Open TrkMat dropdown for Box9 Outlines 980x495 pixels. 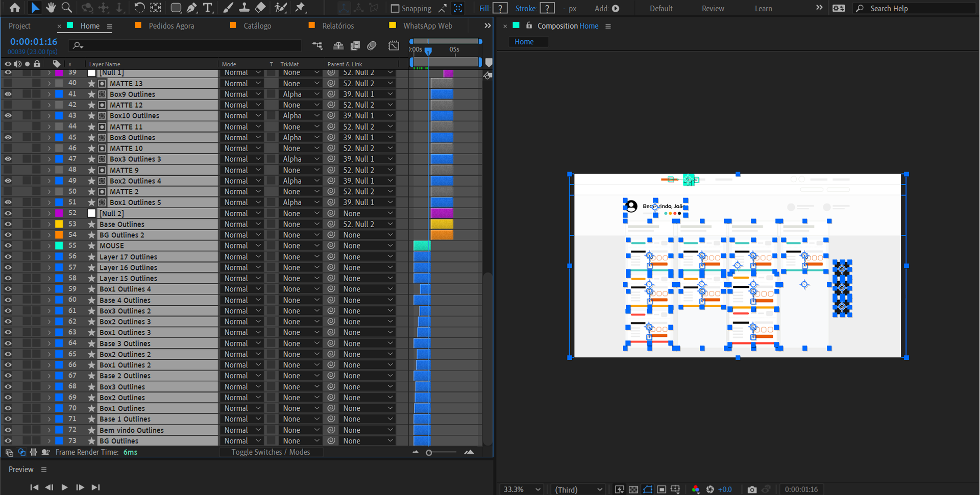tap(301, 94)
